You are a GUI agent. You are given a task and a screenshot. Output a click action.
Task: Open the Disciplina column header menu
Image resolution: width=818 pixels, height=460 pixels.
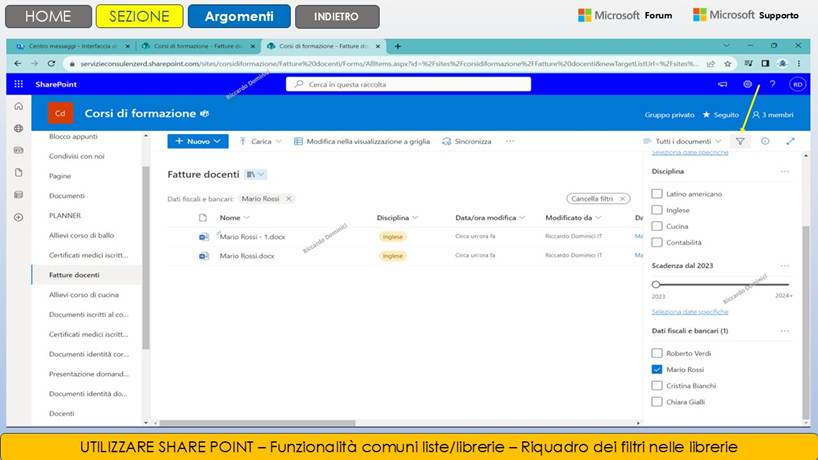tap(398, 217)
